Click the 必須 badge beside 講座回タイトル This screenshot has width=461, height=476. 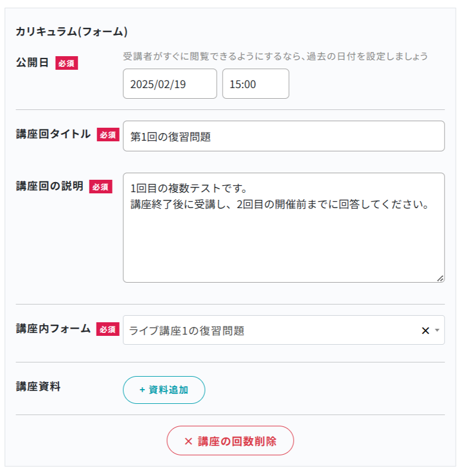point(108,135)
